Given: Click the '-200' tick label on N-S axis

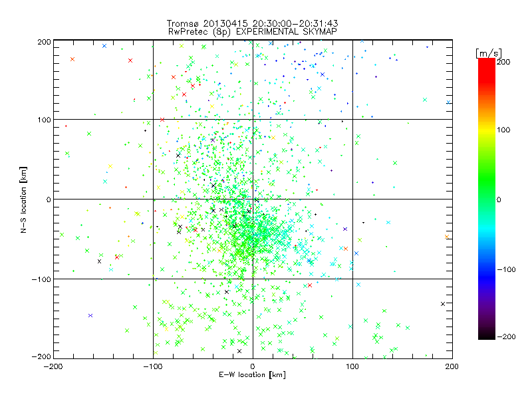Looking at the screenshot, I should (41, 356).
